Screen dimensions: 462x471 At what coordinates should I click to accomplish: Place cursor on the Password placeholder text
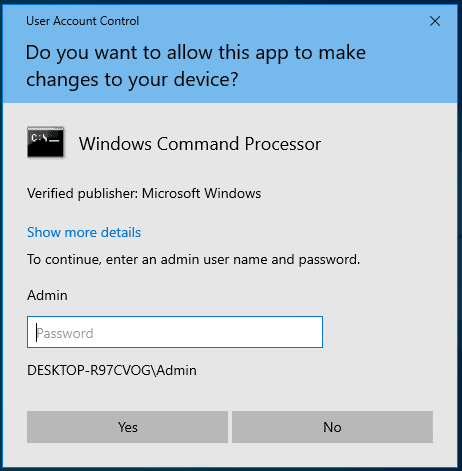click(65, 333)
